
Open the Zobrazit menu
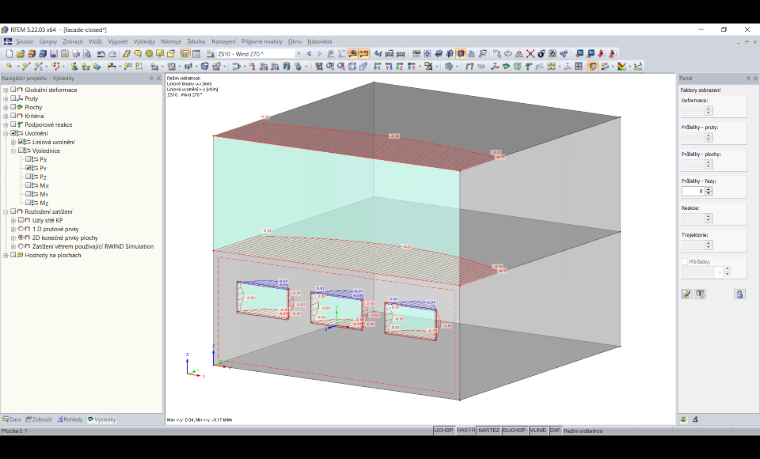(x=73, y=42)
